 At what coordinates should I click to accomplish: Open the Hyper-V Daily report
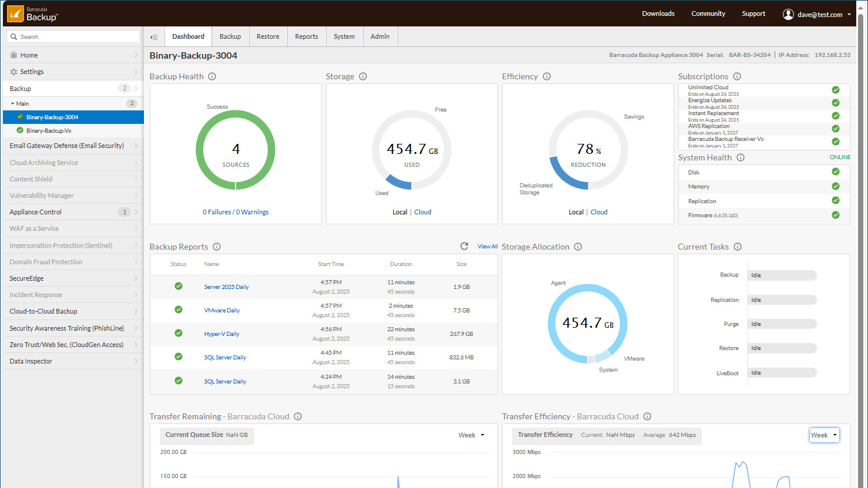point(221,334)
